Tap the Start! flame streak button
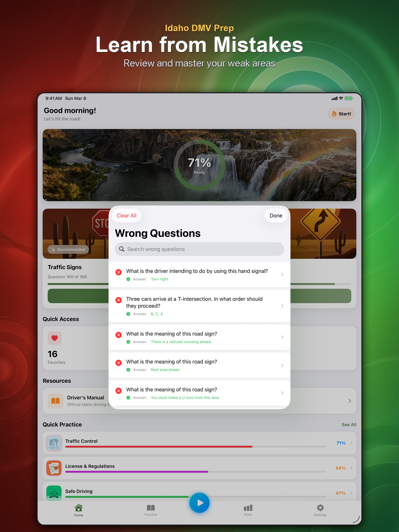 click(x=341, y=114)
